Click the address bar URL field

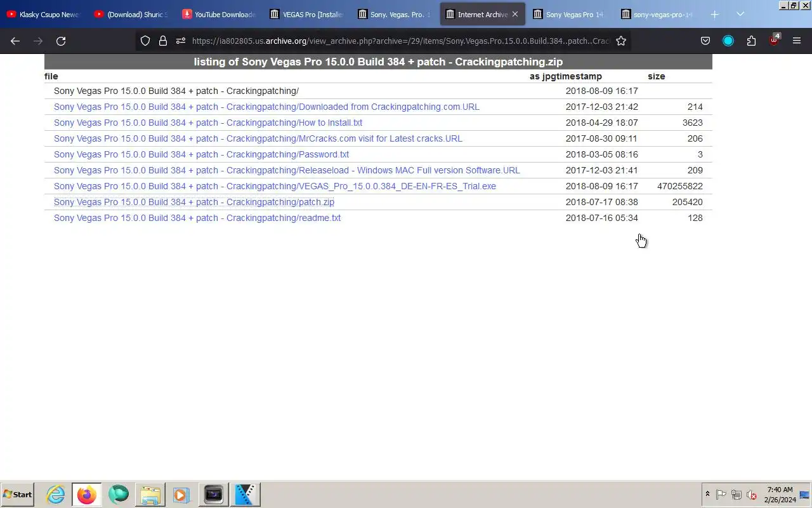tap(400, 41)
